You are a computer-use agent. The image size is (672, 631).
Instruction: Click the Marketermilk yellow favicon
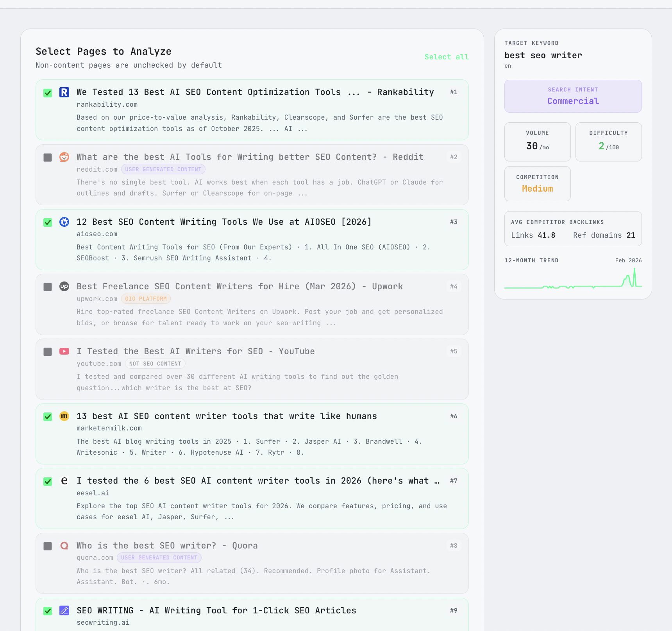pyautogui.click(x=64, y=416)
